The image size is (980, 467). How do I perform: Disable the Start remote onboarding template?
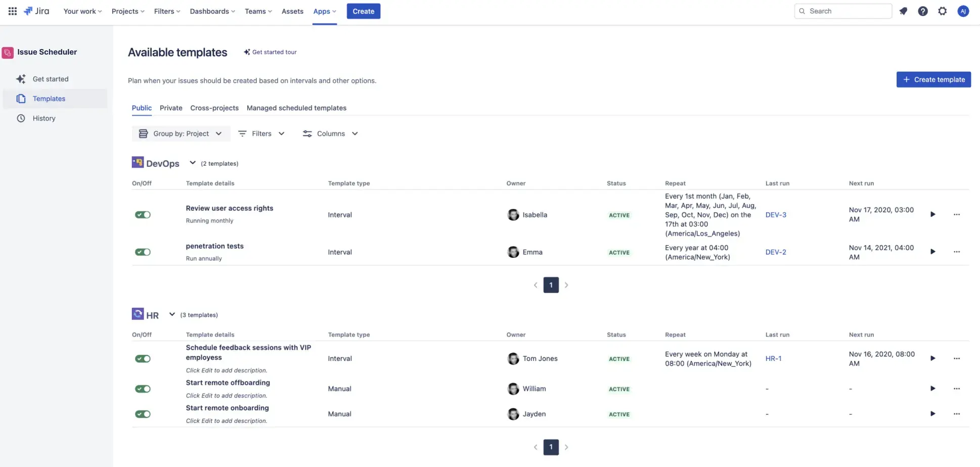[x=143, y=413]
